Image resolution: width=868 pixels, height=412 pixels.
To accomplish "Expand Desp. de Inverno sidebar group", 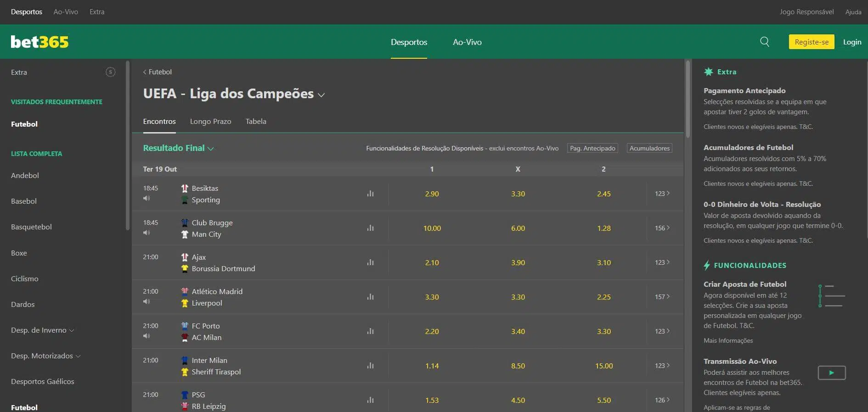I will click(42, 330).
